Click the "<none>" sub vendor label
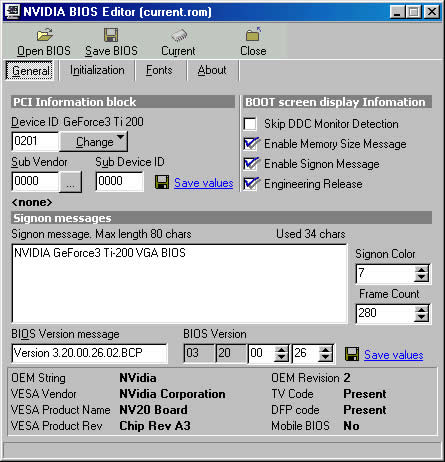Image resolution: width=445 pixels, height=462 pixels. click(x=32, y=202)
